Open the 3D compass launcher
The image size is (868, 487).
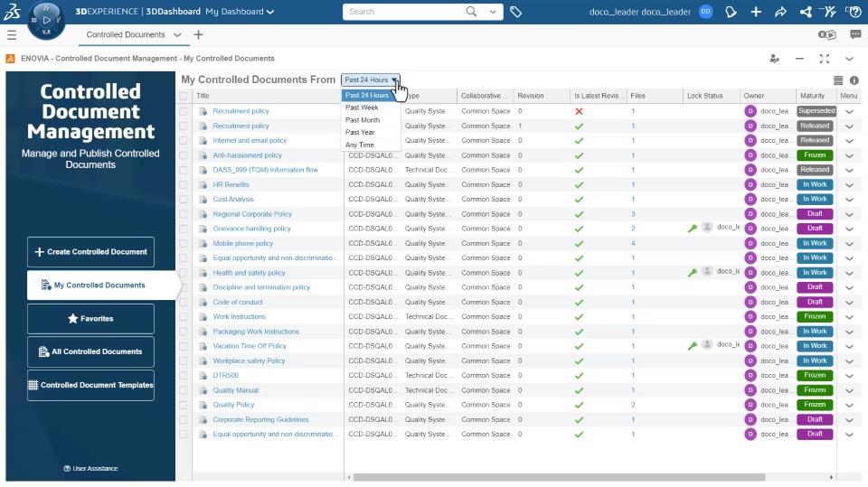tap(46, 19)
